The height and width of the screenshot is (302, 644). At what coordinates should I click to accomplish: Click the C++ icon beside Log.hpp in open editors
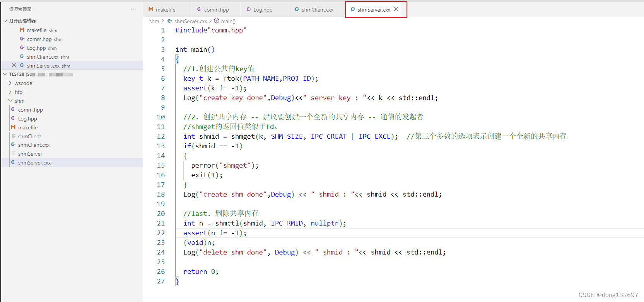click(22, 48)
